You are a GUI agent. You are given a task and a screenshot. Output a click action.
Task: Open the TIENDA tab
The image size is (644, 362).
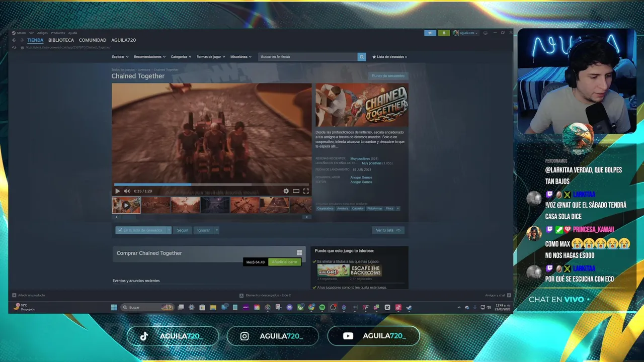click(x=35, y=40)
